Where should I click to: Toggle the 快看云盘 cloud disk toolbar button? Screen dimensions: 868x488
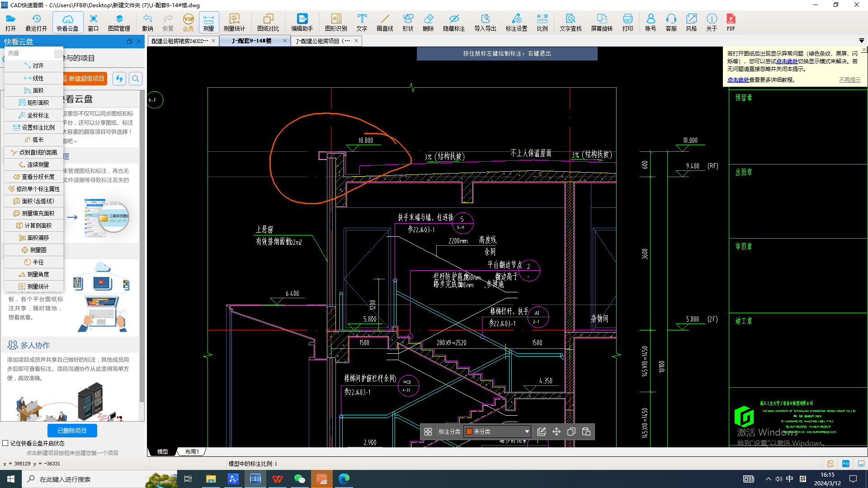coord(67,22)
